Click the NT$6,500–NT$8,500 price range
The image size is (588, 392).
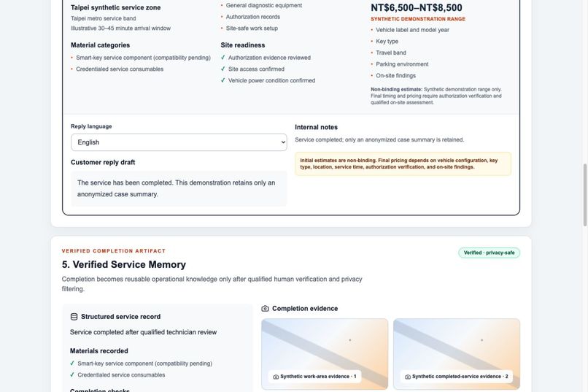[417, 7]
